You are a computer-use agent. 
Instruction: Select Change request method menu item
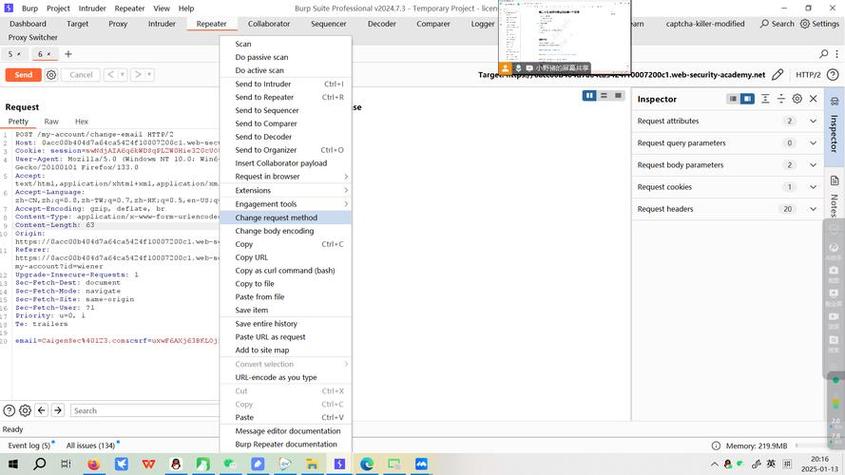[286, 218]
